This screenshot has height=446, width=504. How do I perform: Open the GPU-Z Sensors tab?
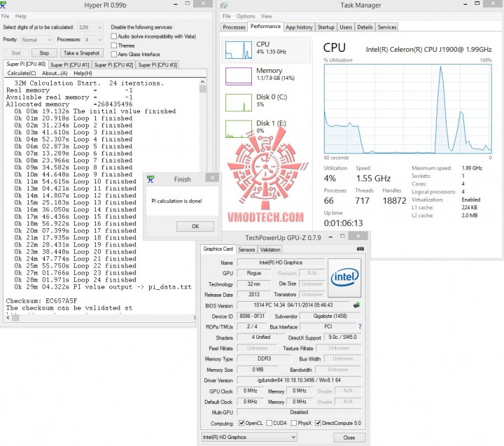tap(246, 249)
